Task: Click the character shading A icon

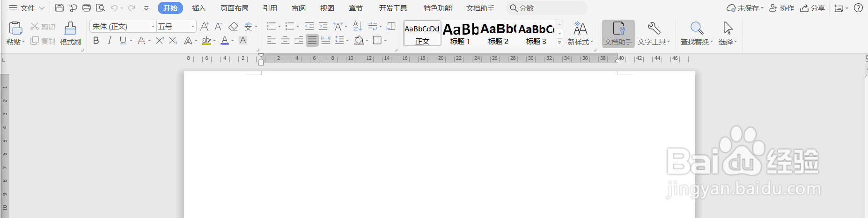Action: 243,41
